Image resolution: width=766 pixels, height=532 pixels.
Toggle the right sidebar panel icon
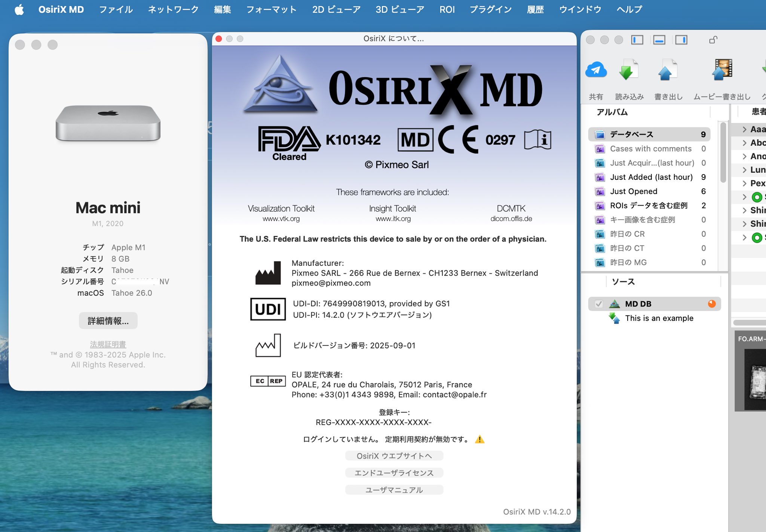coord(681,40)
